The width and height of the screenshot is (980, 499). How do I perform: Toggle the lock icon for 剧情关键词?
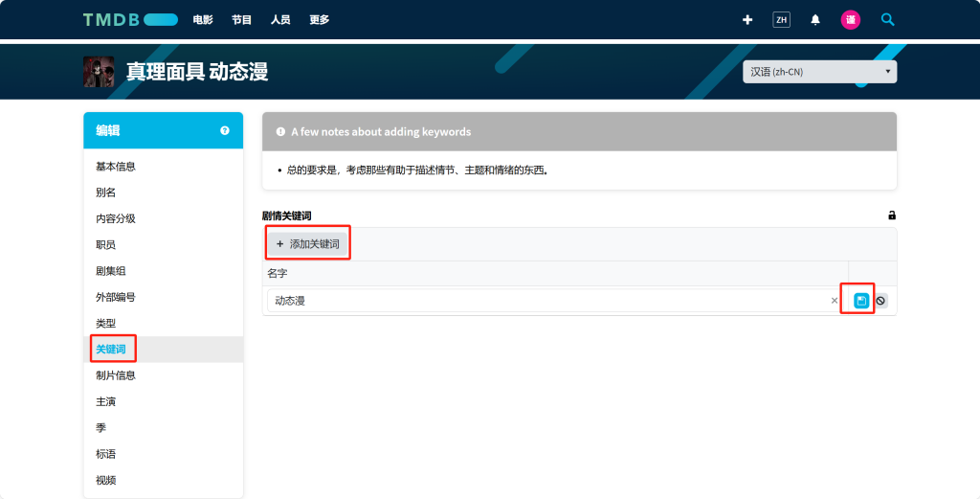click(x=892, y=215)
